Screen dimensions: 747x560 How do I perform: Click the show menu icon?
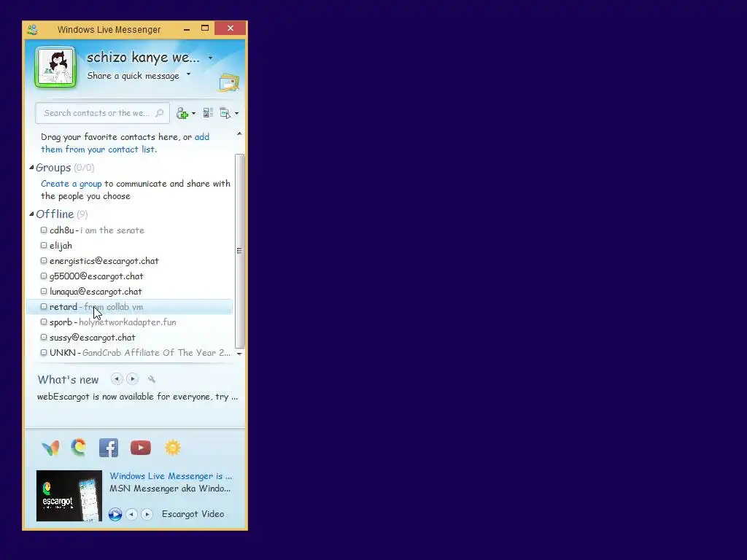[225, 113]
